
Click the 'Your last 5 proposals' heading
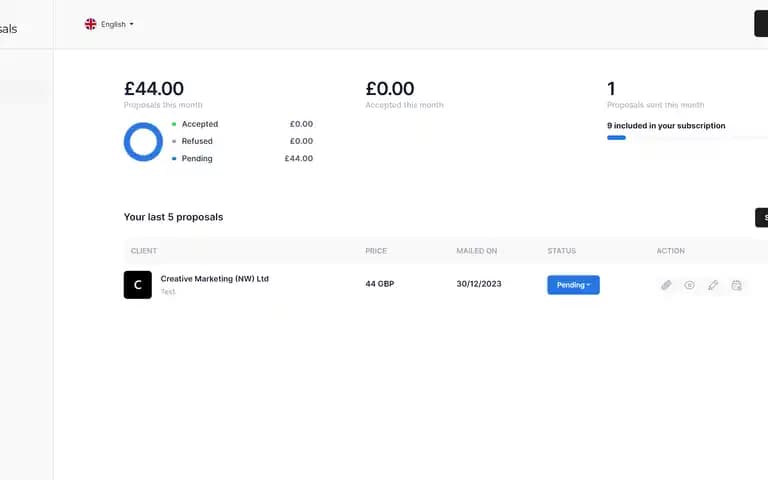173,217
